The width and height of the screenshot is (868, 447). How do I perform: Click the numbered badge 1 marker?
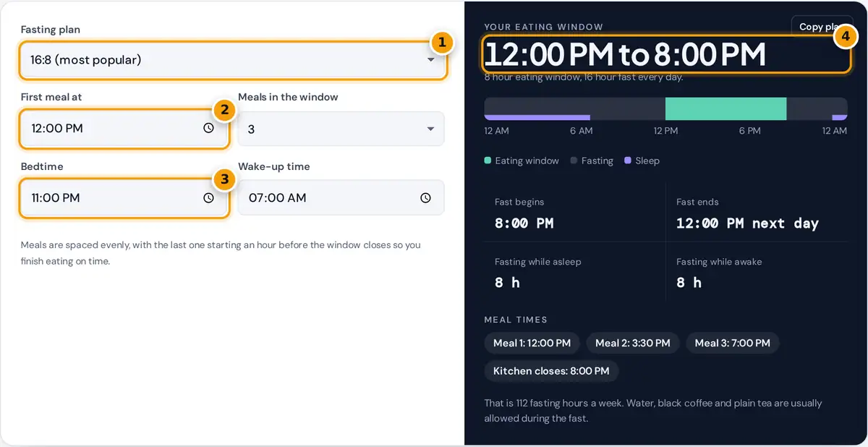441,43
